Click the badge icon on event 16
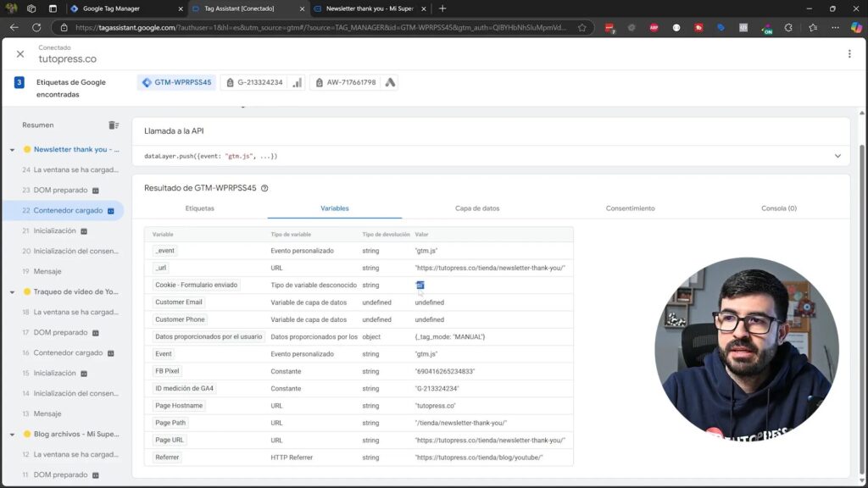868x488 pixels. click(111, 353)
